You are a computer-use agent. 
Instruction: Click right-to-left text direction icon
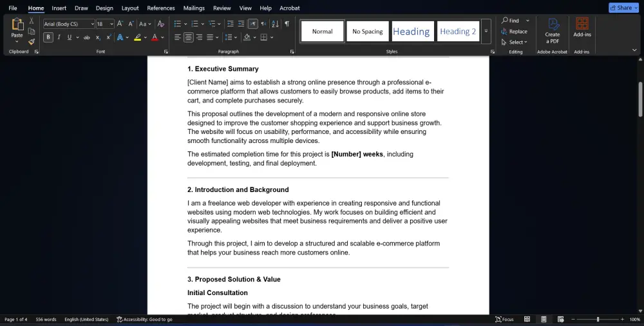click(x=263, y=24)
